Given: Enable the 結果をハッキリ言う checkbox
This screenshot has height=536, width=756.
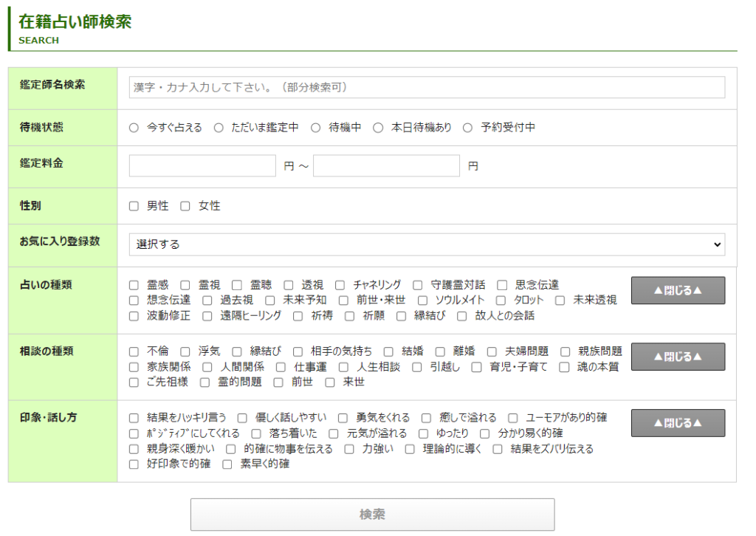Looking at the screenshot, I should coord(134,418).
